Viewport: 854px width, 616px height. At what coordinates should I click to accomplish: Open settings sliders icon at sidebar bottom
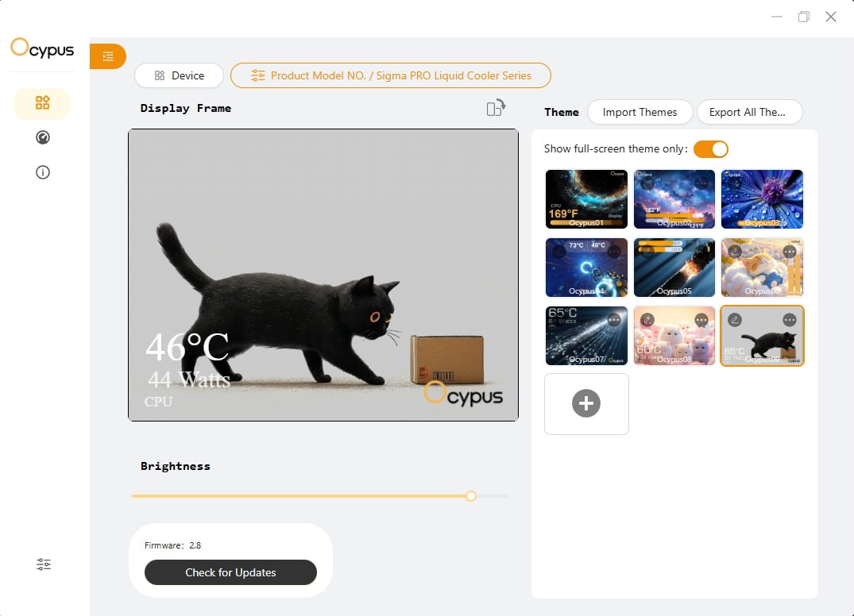44,564
